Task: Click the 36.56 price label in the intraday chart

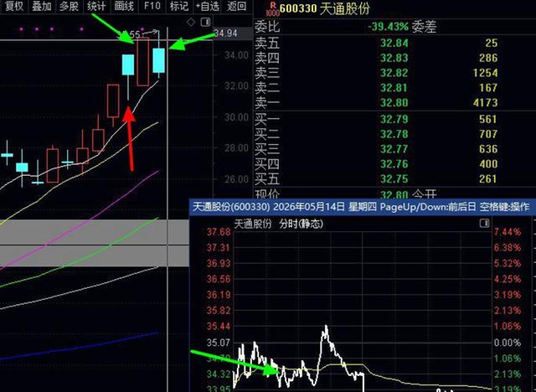Action: click(219, 279)
